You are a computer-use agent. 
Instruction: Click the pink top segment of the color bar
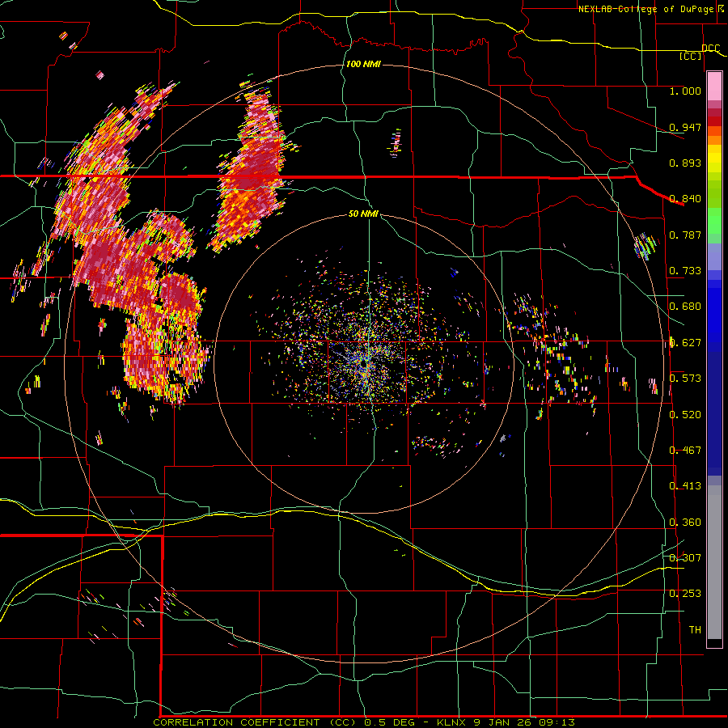click(x=714, y=87)
